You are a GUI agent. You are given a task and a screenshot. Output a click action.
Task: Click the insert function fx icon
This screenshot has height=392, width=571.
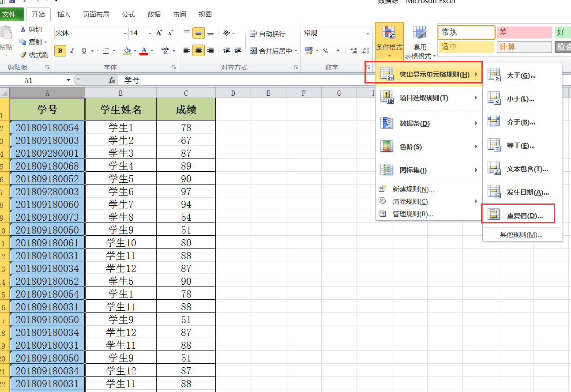[112, 80]
